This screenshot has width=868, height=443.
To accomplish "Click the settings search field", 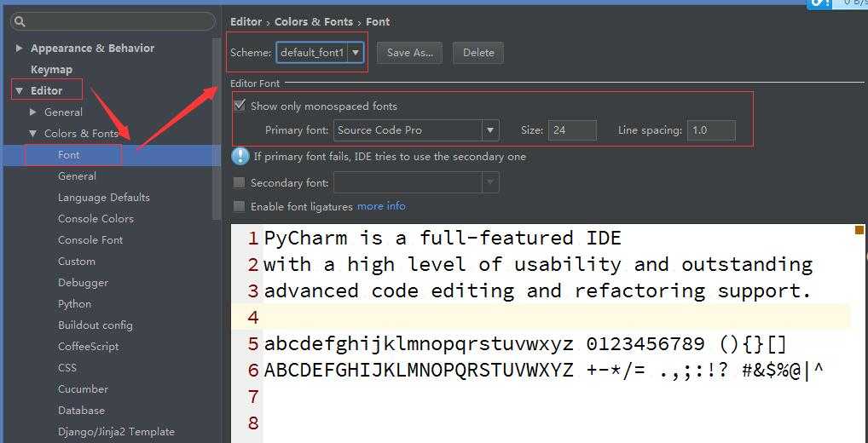I will click(113, 21).
